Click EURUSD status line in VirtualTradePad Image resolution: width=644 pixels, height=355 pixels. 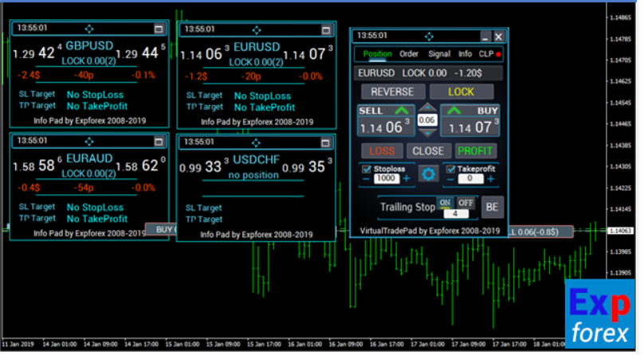pos(428,73)
